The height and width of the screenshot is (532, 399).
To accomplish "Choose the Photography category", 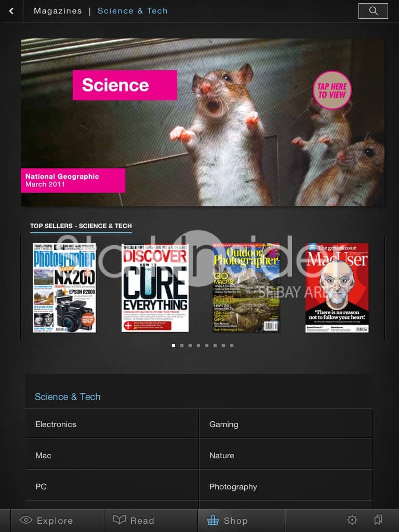I will [x=286, y=486].
